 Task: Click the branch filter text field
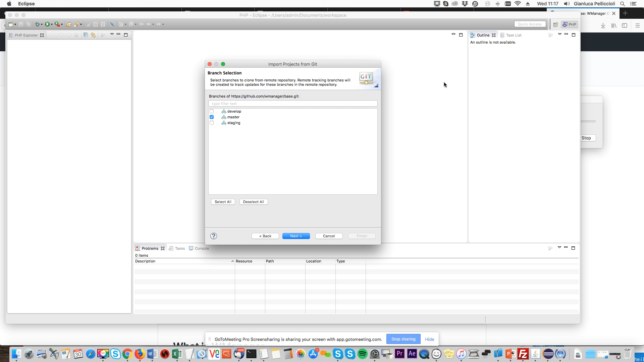pyautogui.click(x=292, y=104)
